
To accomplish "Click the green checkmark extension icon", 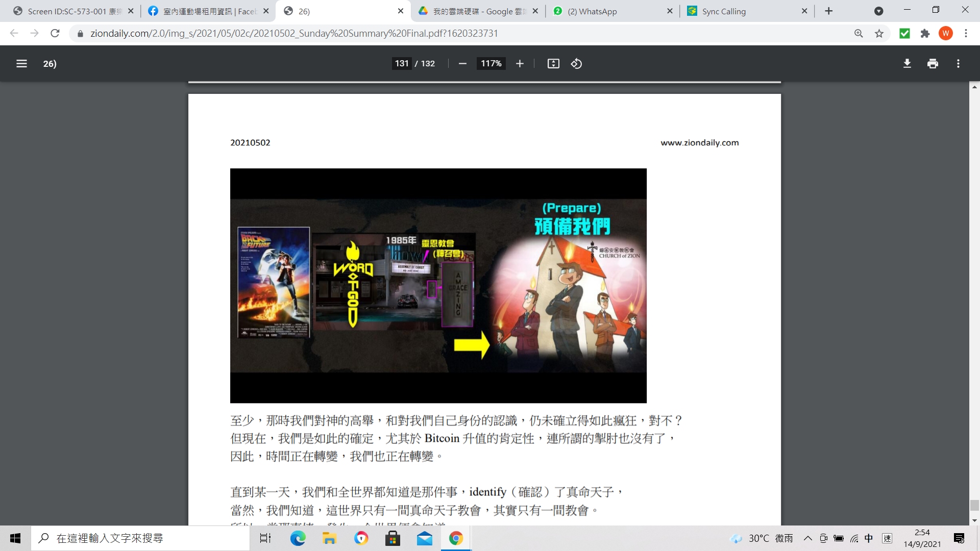I will [x=904, y=34].
